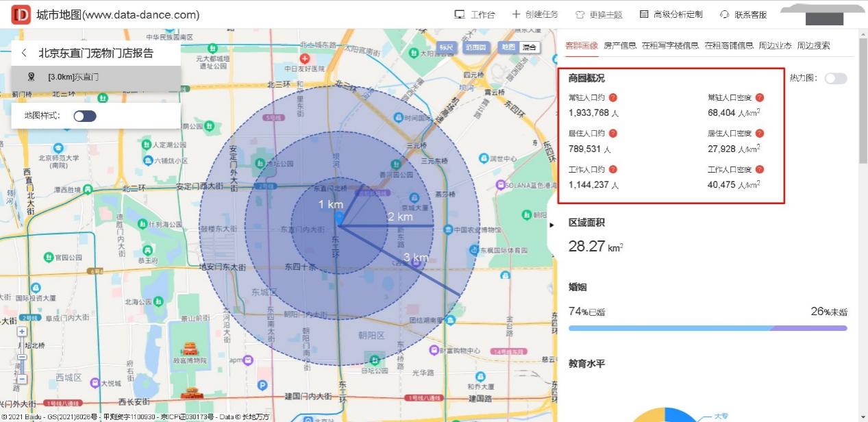Click the 74%已婚 marriage percentage bar
868x422 pixels.
(x=586, y=311)
